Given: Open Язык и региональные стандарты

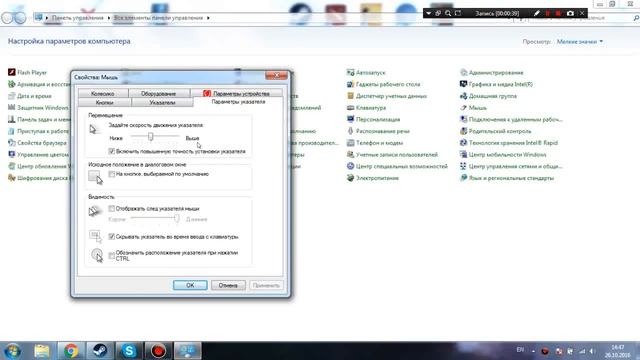Looking at the screenshot, I should [507, 178].
